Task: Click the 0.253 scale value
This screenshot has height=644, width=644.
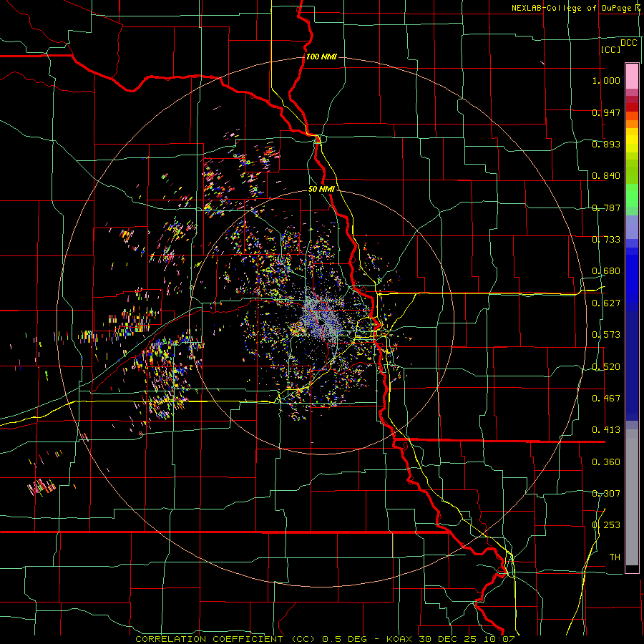Action: (x=606, y=525)
